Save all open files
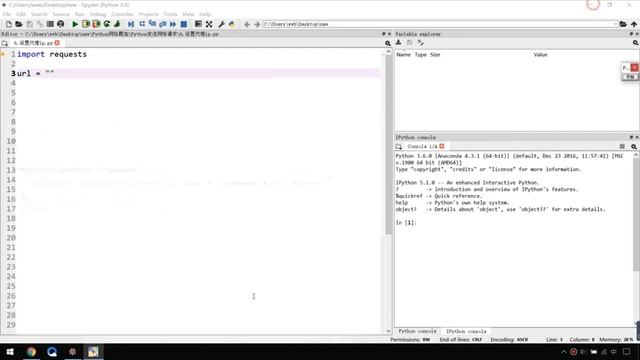This screenshot has width=640, height=360. [40, 24]
